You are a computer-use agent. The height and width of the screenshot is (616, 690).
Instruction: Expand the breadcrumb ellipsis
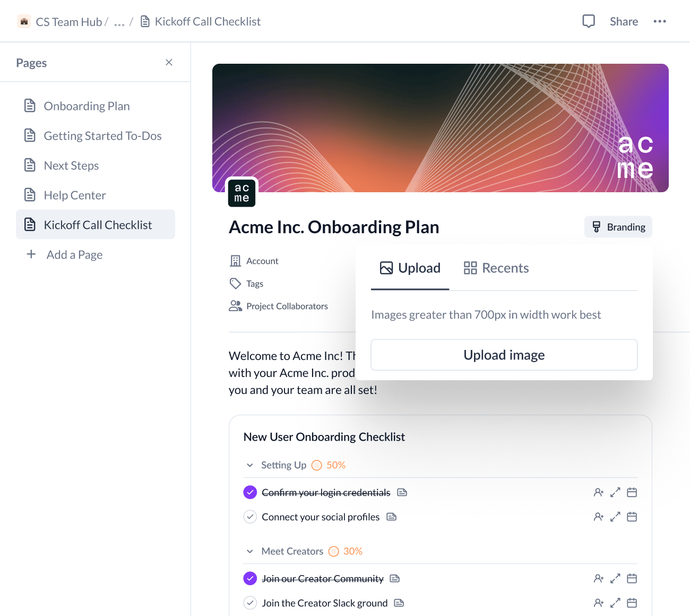(x=119, y=21)
